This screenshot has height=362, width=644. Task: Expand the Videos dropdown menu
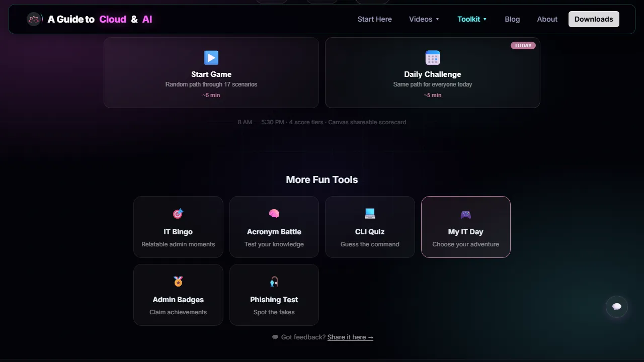pyautogui.click(x=424, y=19)
